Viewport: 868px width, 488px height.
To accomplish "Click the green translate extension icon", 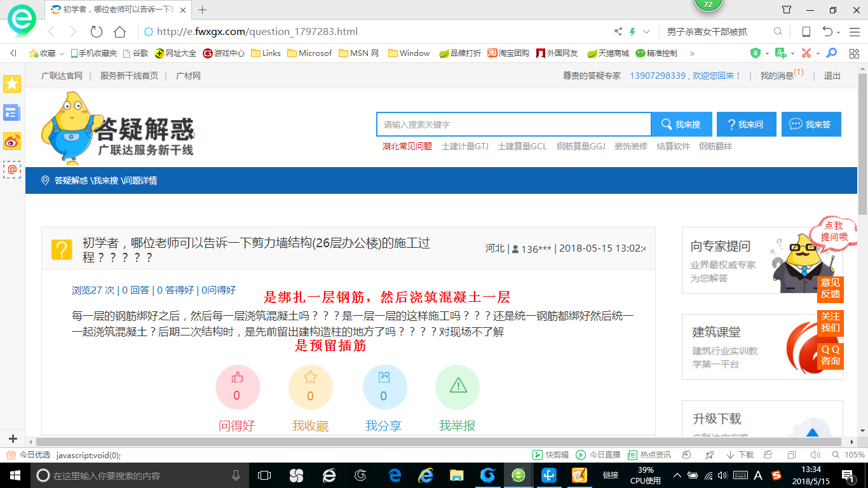I will (x=779, y=53).
